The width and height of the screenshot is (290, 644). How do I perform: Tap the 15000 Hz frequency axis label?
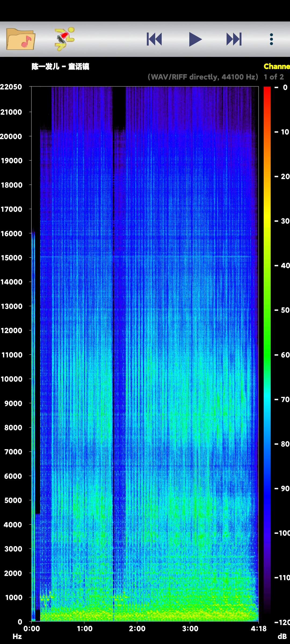pos(12,258)
